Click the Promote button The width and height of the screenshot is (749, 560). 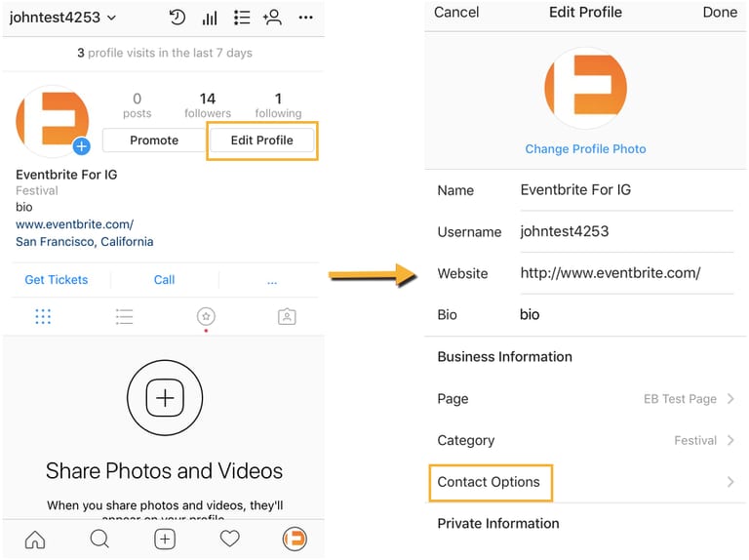(x=154, y=140)
